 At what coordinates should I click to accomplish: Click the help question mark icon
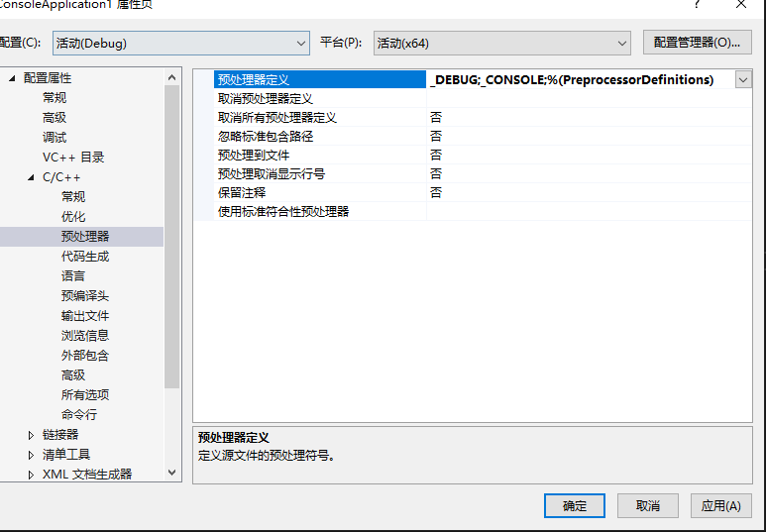pos(697,5)
